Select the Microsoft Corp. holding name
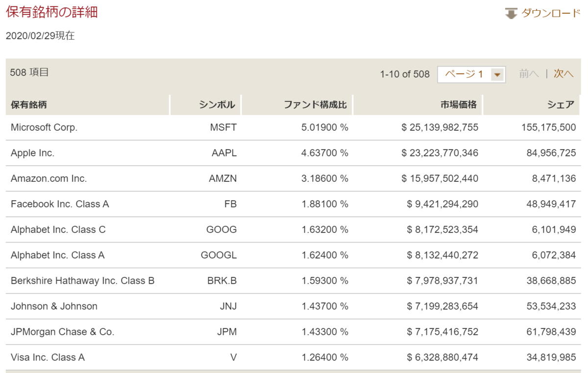 44,127
